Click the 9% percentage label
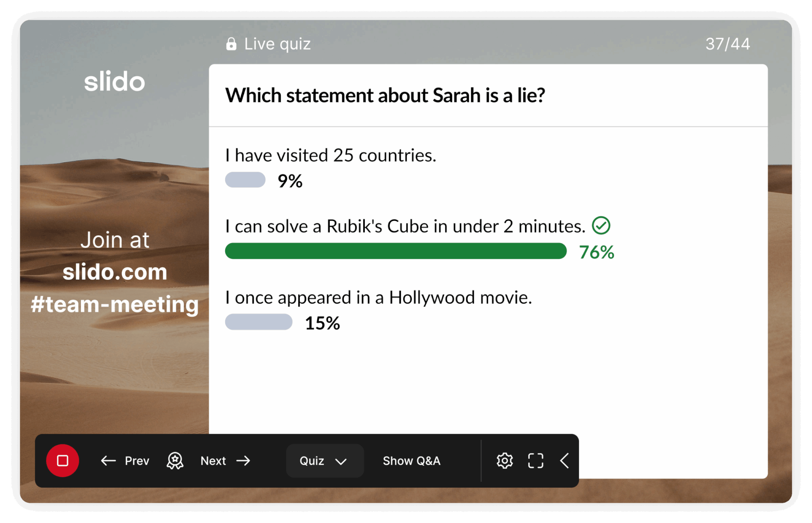 [x=290, y=181]
